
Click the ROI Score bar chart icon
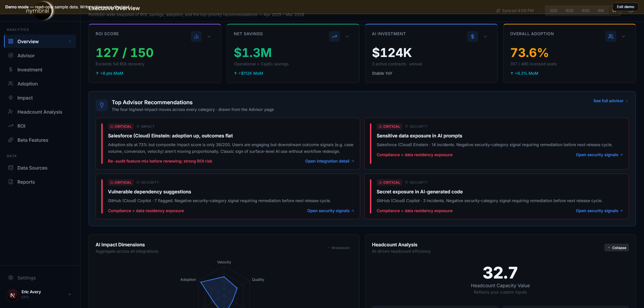click(196, 37)
